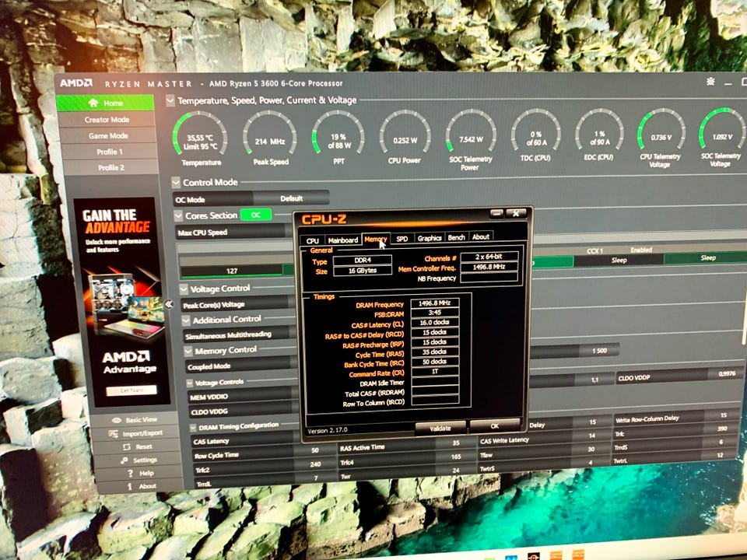
Task: Click the CPU Power gauge dial
Action: [405, 132]
